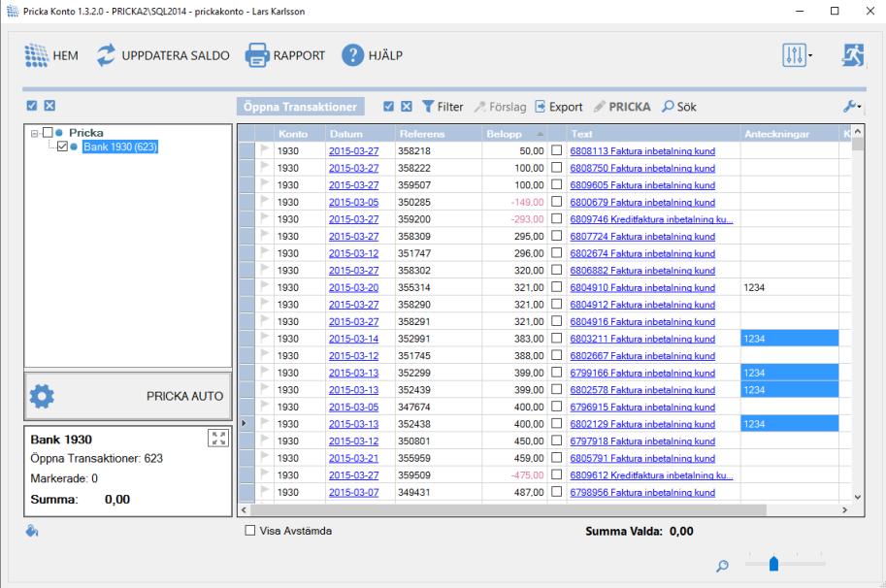Click the row indicator arrow for row 352438
This screenshot has width=886, height=588.
point(245,423)
